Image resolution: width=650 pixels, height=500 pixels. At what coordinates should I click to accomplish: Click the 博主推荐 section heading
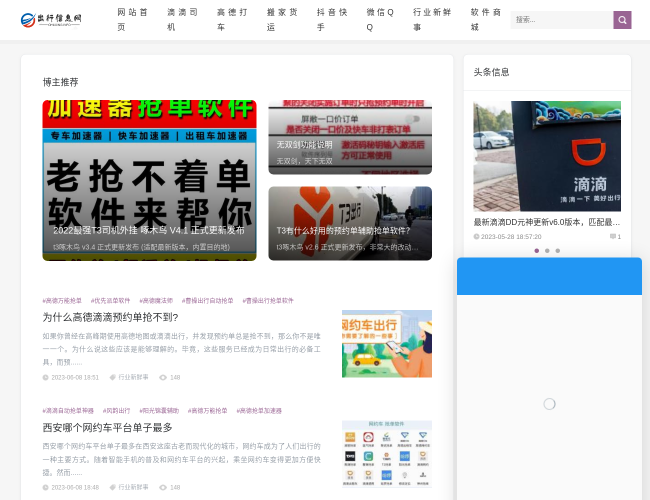tap(61, 82)
